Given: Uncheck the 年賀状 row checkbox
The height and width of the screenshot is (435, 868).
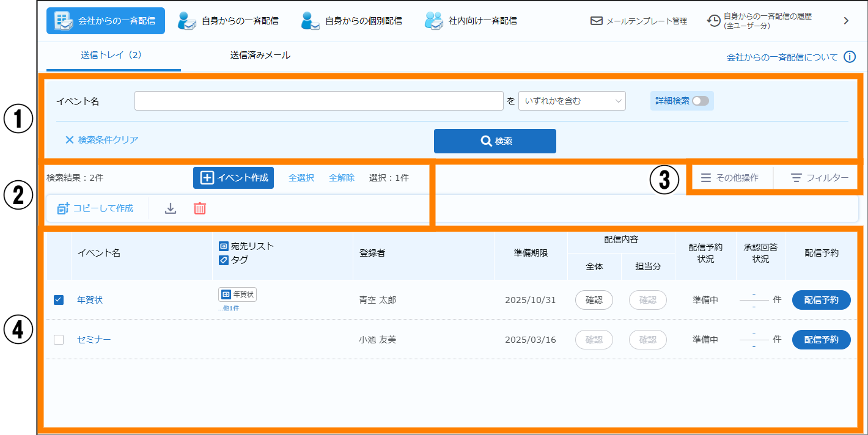Looking at the screenshot, I should click(59, 300).
